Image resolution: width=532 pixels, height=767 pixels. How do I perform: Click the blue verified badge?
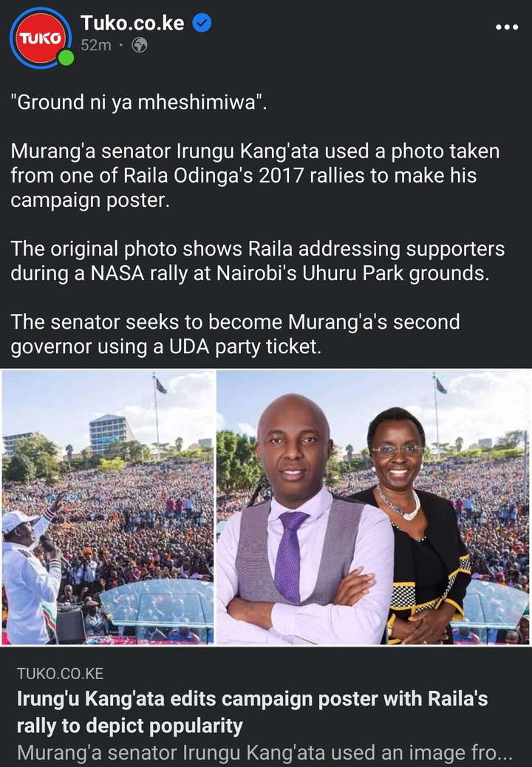(x=202, y=22)
